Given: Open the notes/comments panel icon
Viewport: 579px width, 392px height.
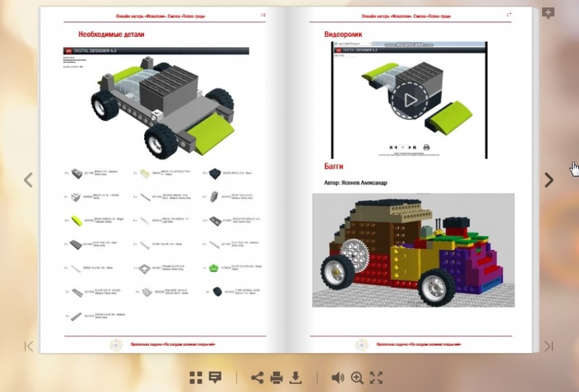Looking at the screenshot, I should tap(215, 377).
